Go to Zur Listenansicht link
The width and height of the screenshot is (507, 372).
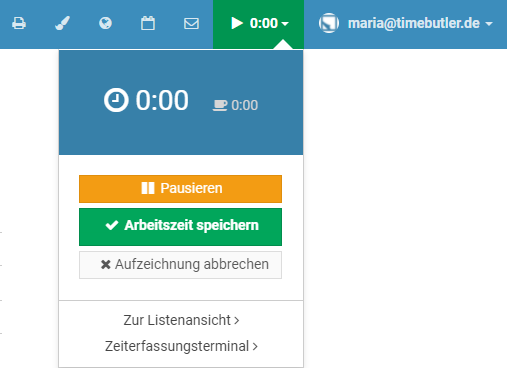coord(181,320)
